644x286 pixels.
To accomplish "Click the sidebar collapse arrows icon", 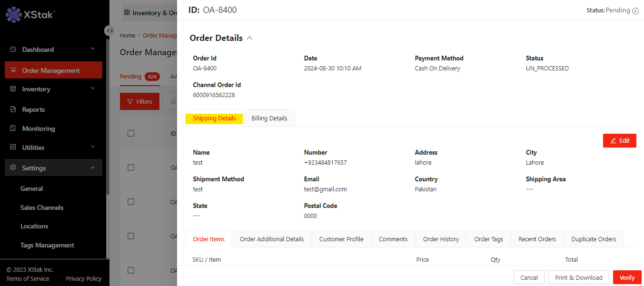I will (109, 30).
